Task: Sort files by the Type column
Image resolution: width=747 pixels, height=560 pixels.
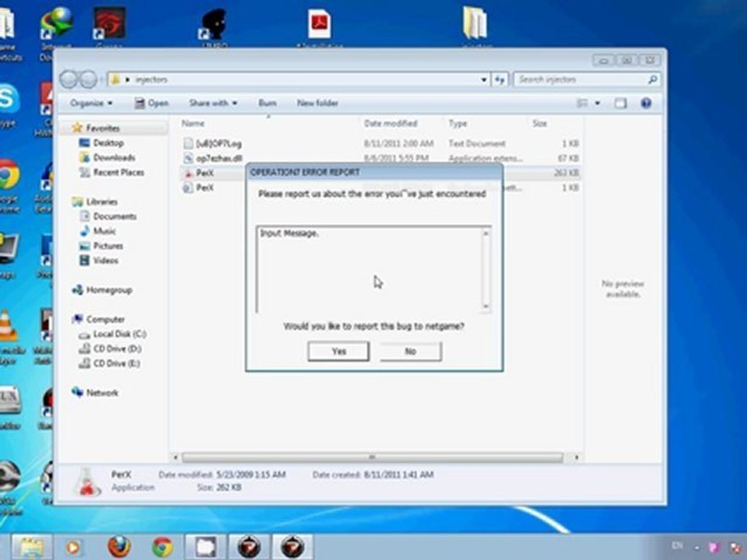Action: 458,124
